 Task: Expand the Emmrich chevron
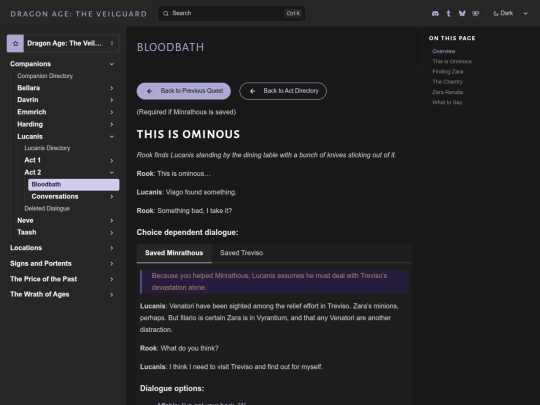pos(112,112)
